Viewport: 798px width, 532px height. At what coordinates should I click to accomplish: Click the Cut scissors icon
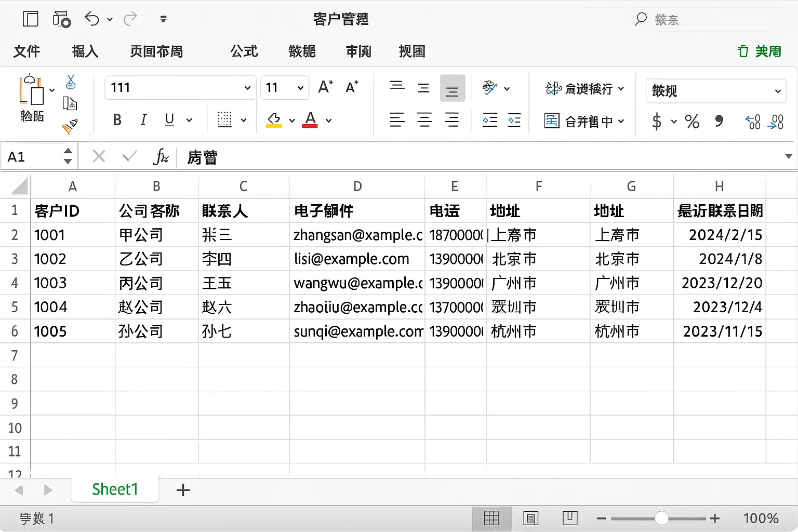click(71, 83)
